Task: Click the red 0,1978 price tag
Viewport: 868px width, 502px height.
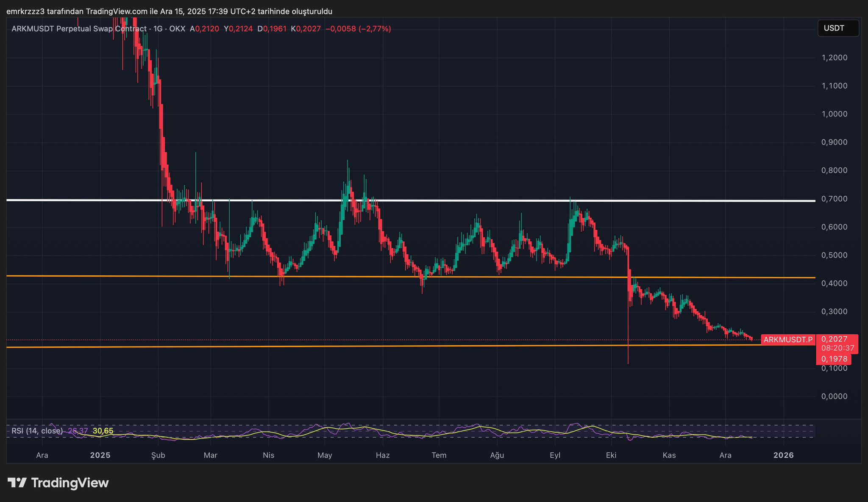Action: [x=834, y=359]
